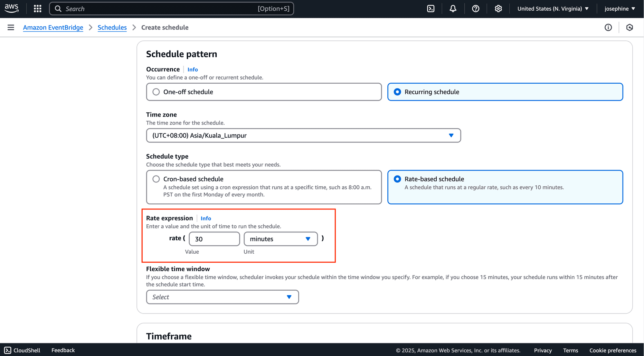Open the Rate expression Info link
This screenshot has height=356, width=644.
coord(206,218)
